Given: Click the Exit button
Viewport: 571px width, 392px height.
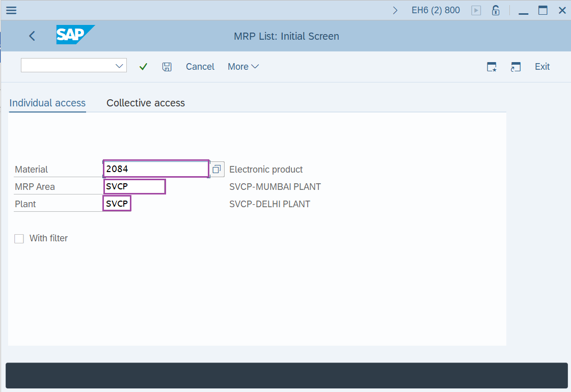Looking at the screenshot, I should (541, 66).
